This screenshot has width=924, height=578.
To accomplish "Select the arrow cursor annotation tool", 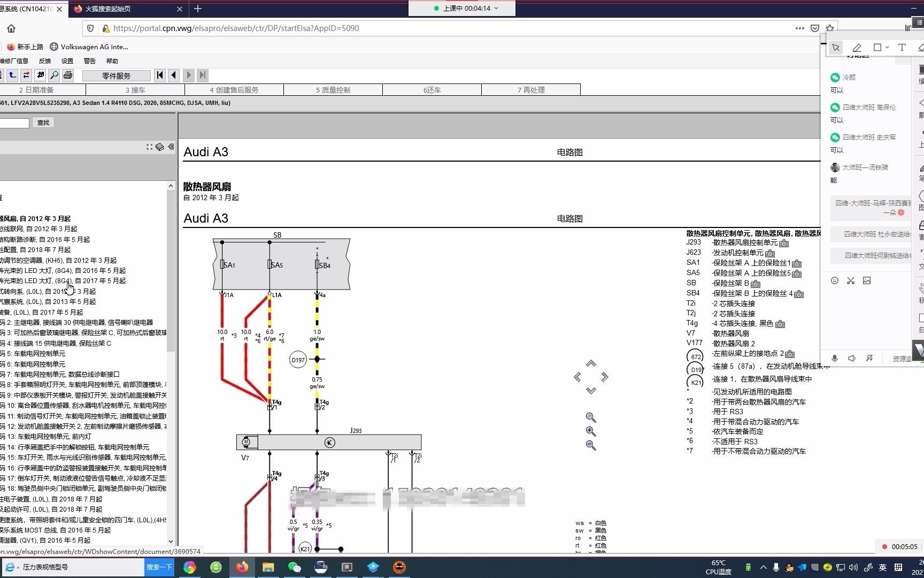I will 836,48.
